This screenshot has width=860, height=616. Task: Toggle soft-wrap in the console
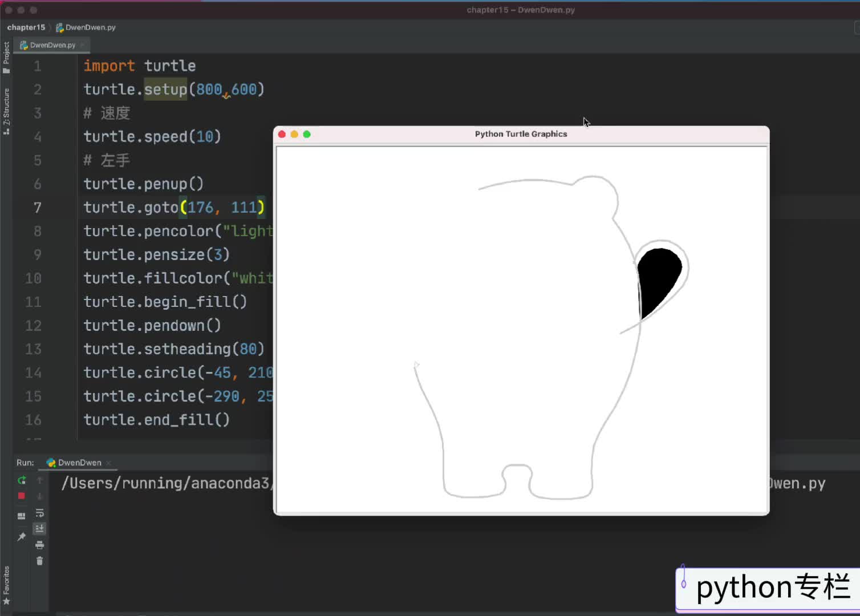[x=39, y=513]
